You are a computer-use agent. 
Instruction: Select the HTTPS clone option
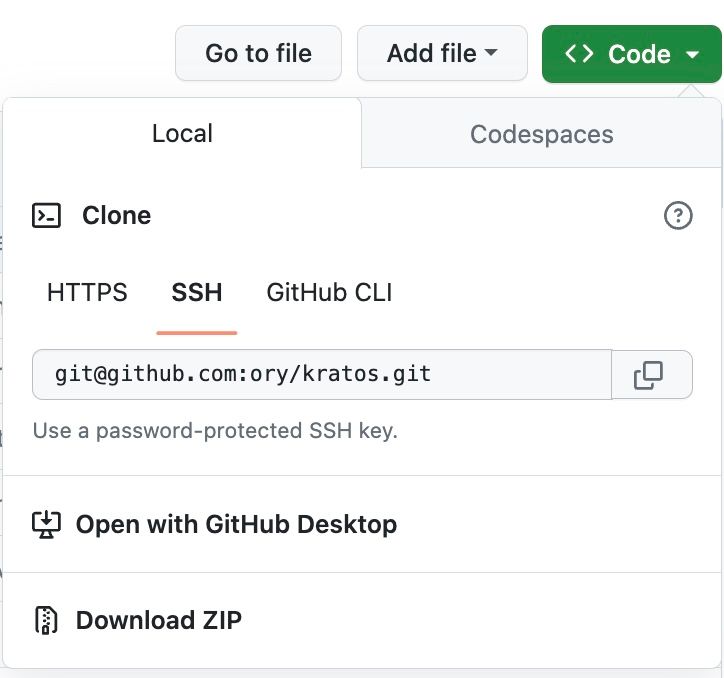pos(87,293)
